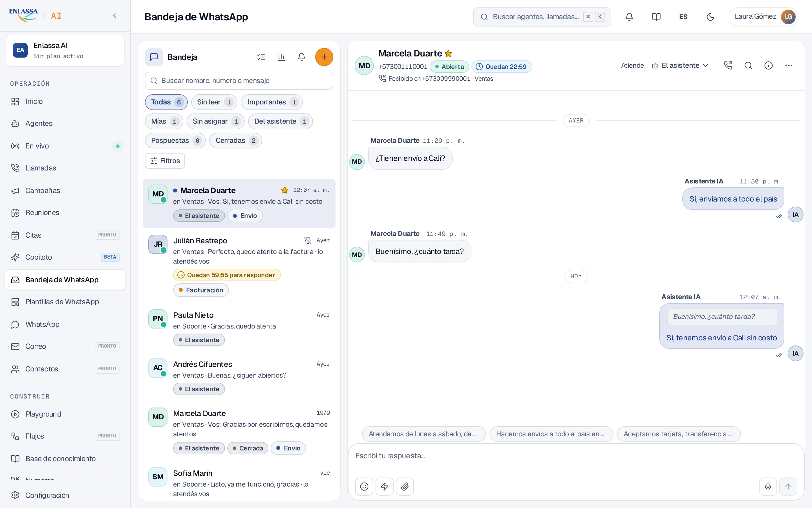812x508 pixels.
Task: Select the Sin asignar filter tab
Action: point(216,121)
